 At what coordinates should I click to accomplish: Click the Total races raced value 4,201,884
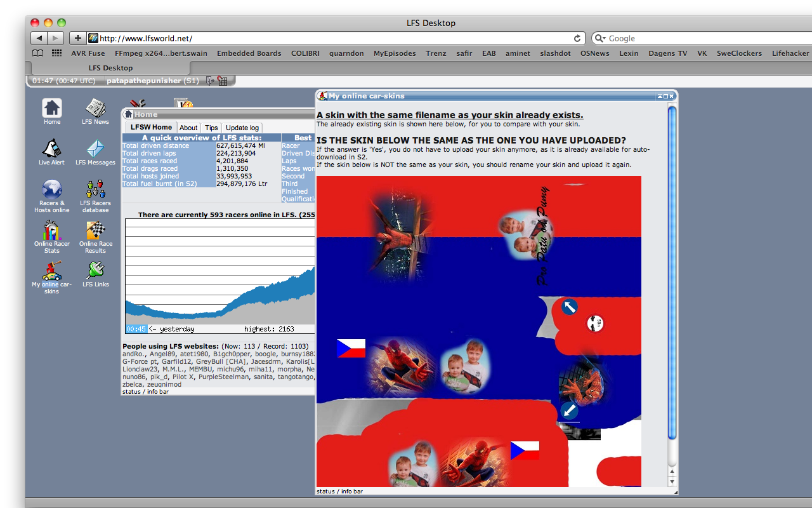[x=232, y=161]
